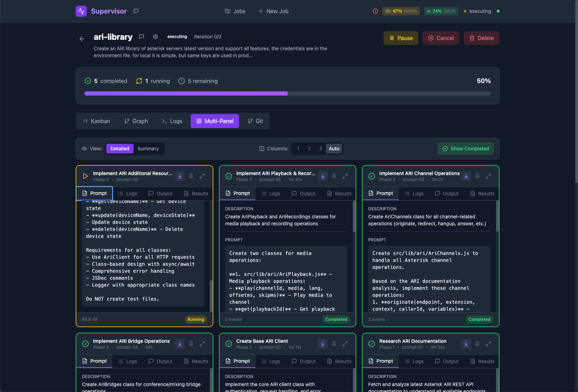Open the New Job page
Viewport: 578px width, 392px height.
[273, 11]
